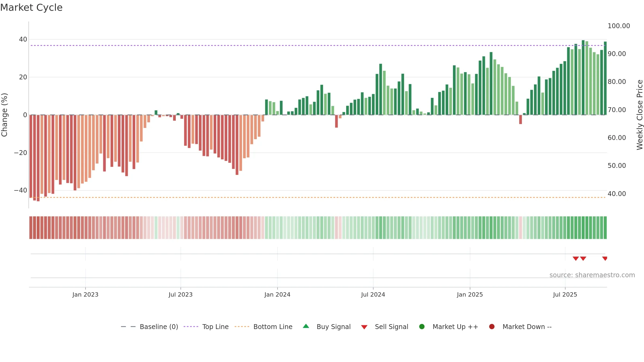Screen dimensions: 644x362
Task: Click the Sell Signal red triangle legend icon
Action: [364, 327]
